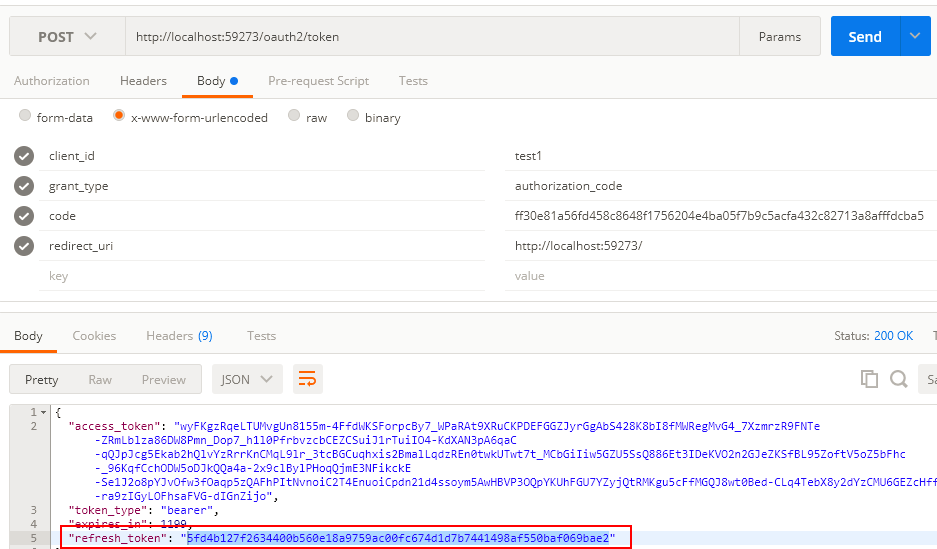Viewport: 937px width, 549px height.
Task: Open the request Tests tab
Action: (413, 81)
